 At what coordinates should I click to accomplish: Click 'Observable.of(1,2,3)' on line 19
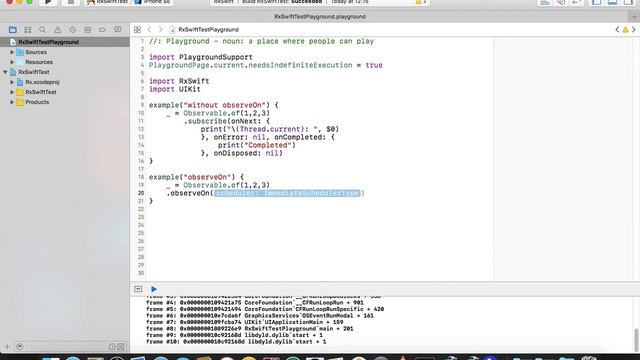pyautogui.click(x=227, y=185)
